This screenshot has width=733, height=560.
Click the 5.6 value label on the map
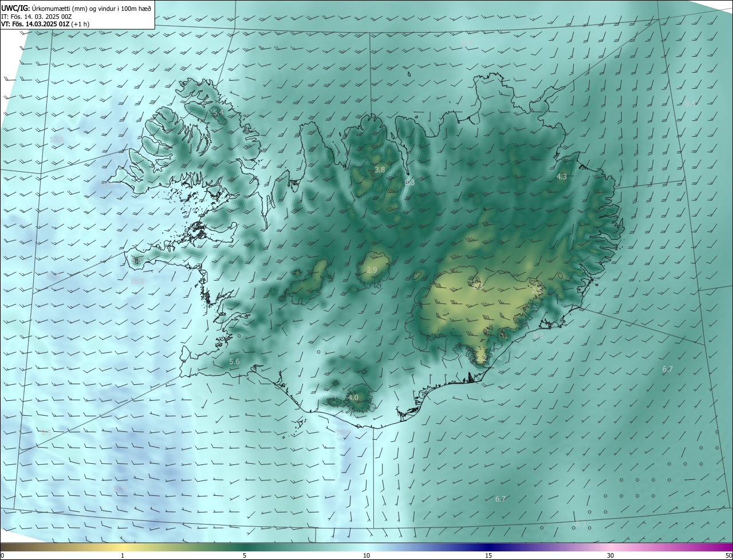pos(234,362)
